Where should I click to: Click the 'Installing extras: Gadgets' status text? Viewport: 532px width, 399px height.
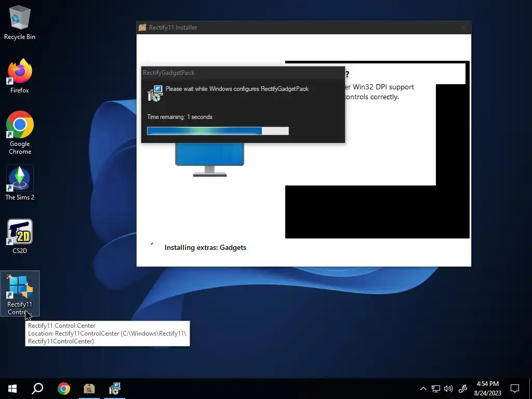coord(205,247)
